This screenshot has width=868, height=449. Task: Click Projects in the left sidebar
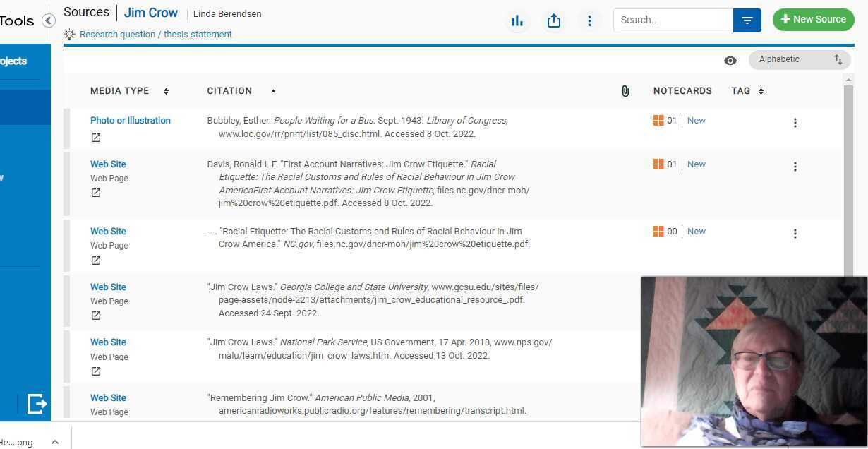point(13,61)
